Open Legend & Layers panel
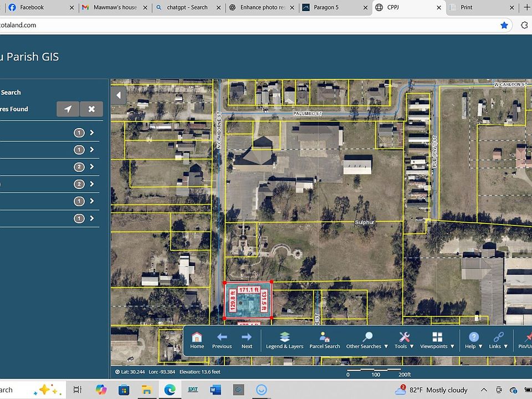532x399 pixels. pyautogui.click(x=284, y=340)
